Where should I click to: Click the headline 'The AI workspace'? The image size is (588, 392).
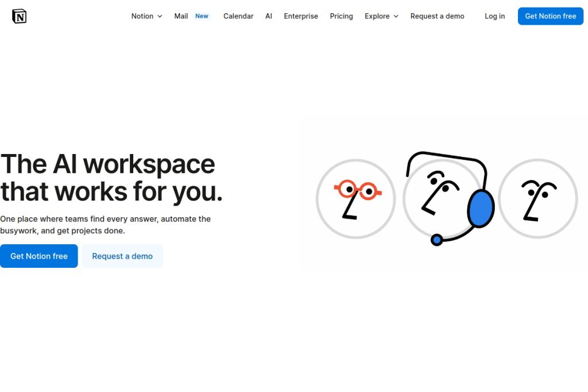coord(107,164)
